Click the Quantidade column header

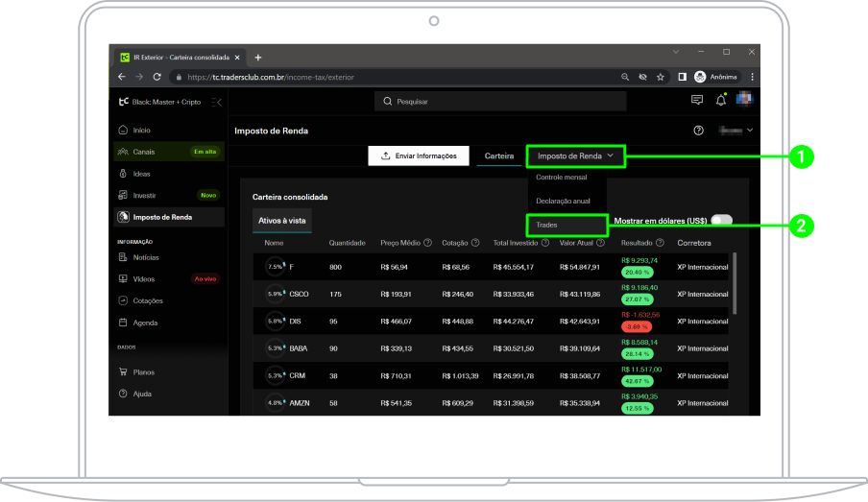[x=347, y=243]
